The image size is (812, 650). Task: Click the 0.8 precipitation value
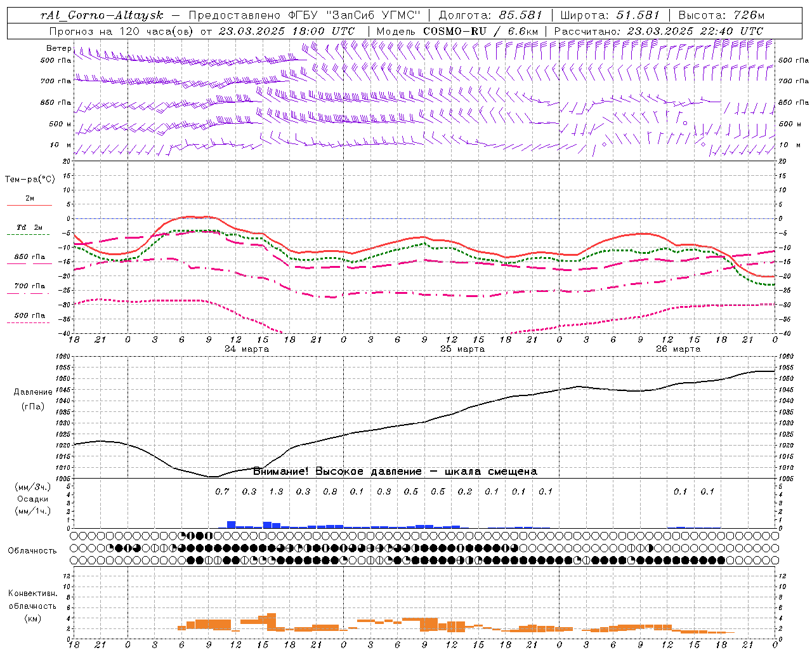[330, 491]
